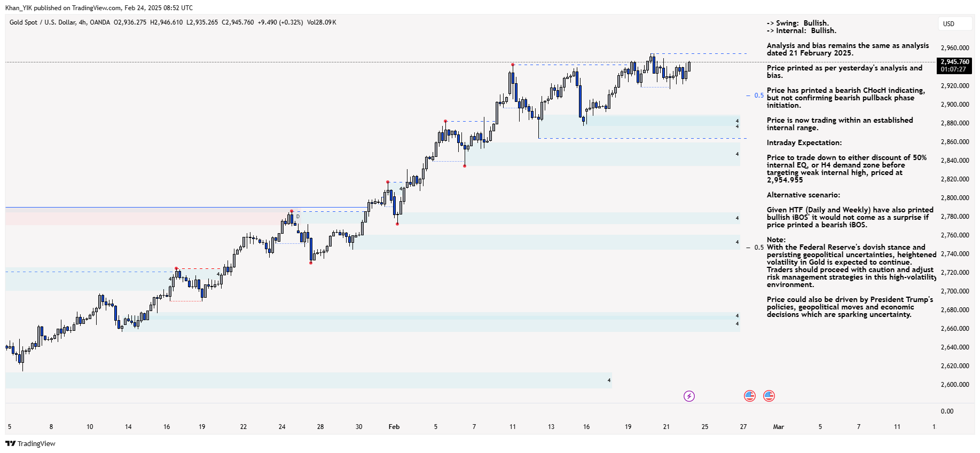Click the 'Alternative scenario:' heading
The image size is (980, 453).
tap(804, 195)
